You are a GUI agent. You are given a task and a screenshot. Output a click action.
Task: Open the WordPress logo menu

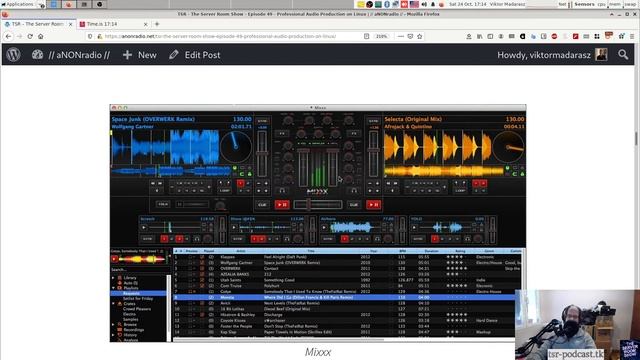pyautogui.click(x=13, y=55)
